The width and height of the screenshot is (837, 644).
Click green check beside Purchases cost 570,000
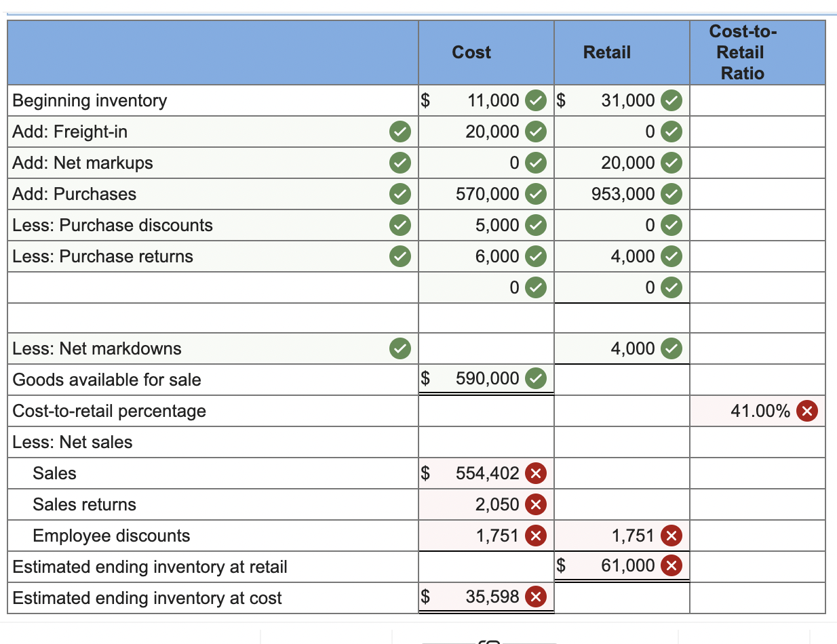coord(537,194)
